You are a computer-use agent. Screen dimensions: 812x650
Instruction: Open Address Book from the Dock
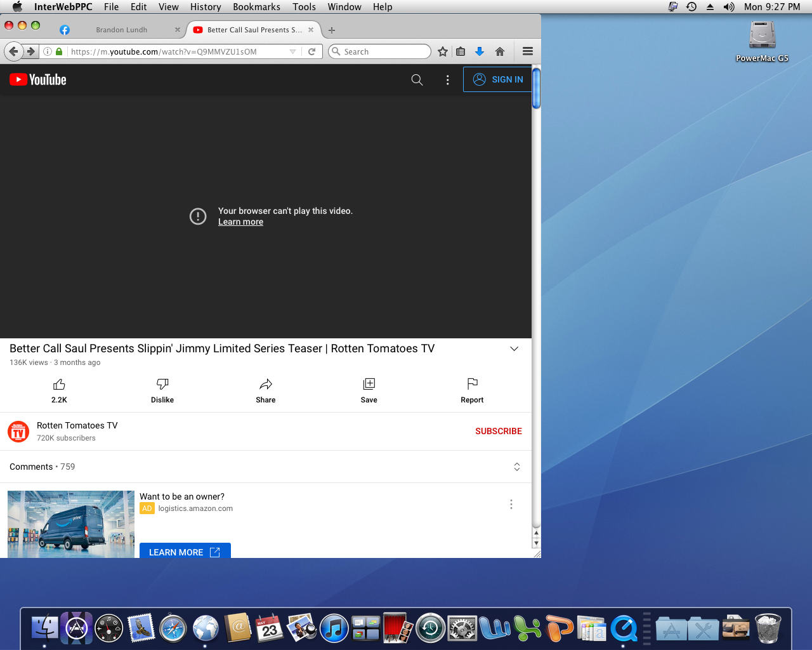[238, 628]
